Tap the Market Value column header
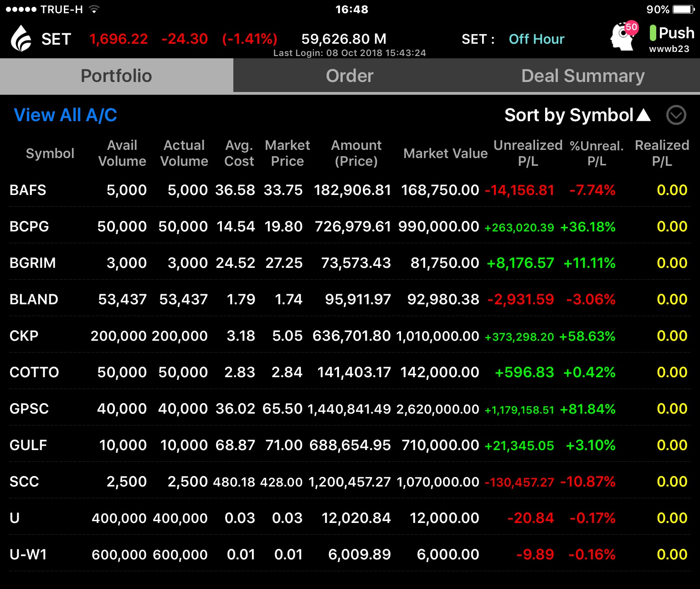700x589 pixels. (x=445, y=154)
